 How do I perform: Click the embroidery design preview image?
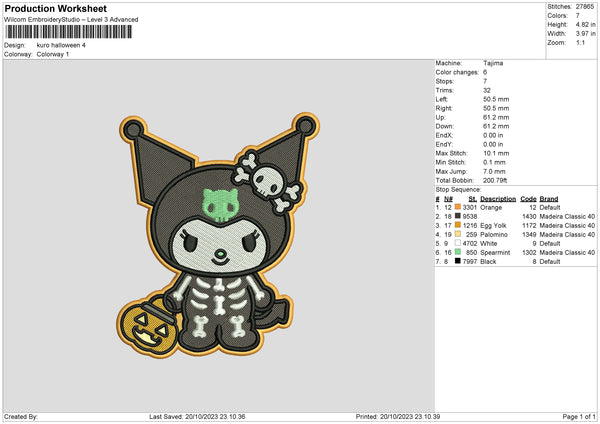pyautogui.click(x=218, y=235)
